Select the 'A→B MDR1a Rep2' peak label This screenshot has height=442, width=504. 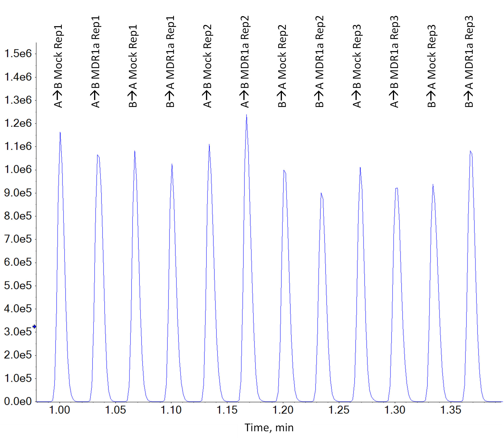click(x=245, y=62)
